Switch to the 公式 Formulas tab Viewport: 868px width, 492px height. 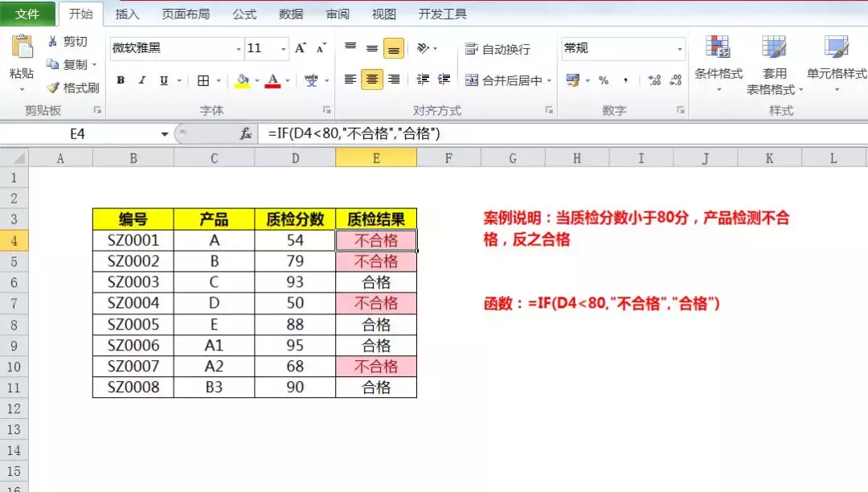tap(244, 14)
